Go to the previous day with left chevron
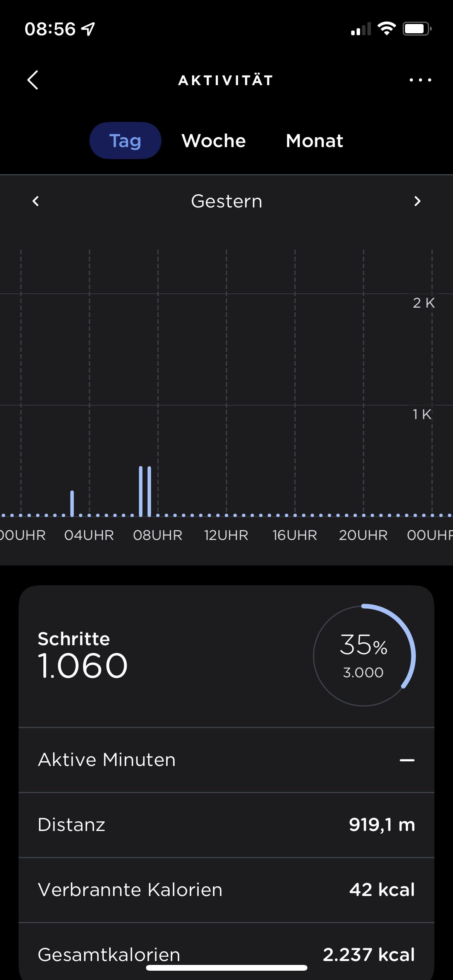The width and height of the screenshot is (453, 980). point(36,201)
